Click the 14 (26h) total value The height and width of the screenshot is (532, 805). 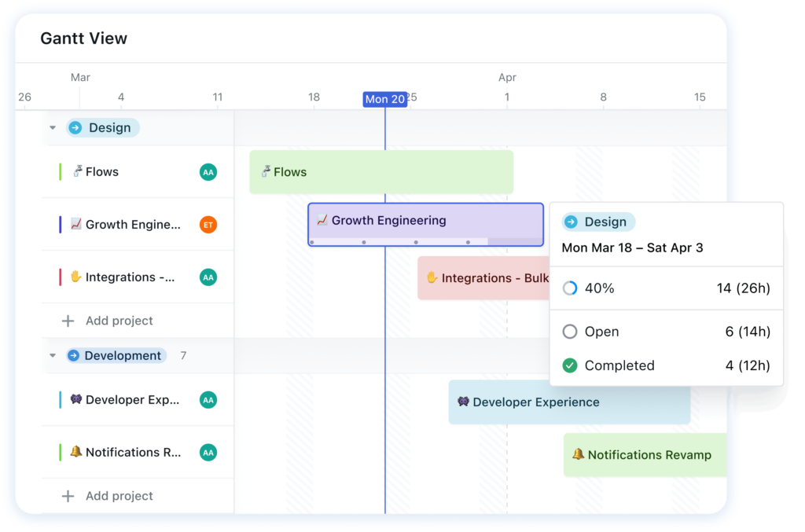point(744,288)
